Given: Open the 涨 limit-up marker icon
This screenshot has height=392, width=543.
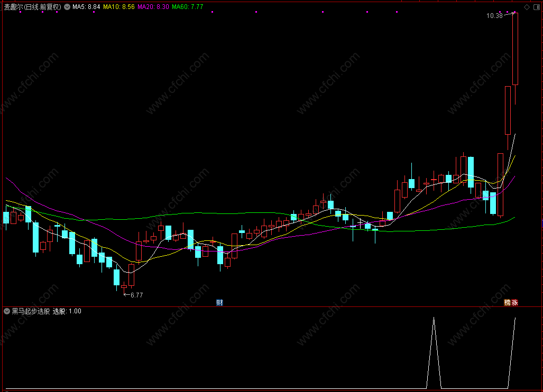Looking at the screenshot, I should [514, 303].
